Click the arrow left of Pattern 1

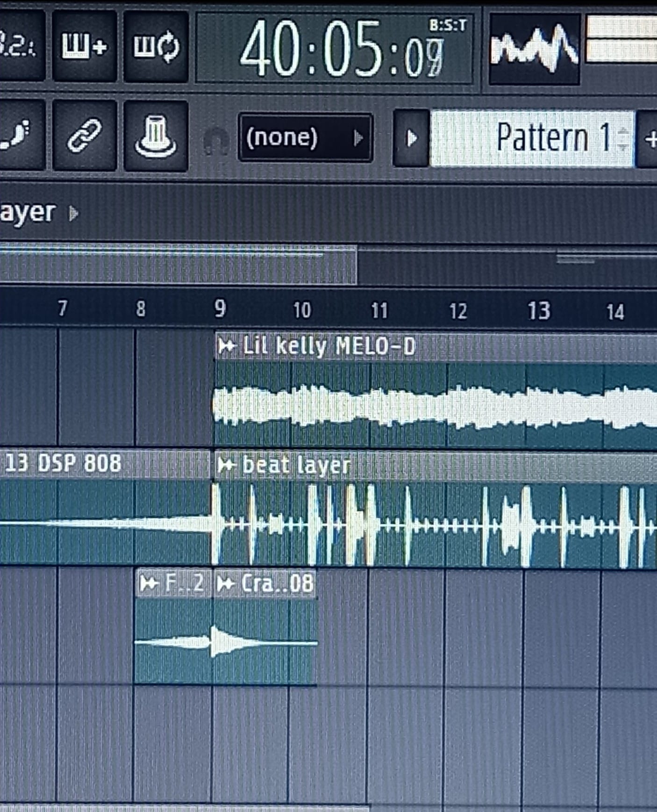[x=411, y=138]
